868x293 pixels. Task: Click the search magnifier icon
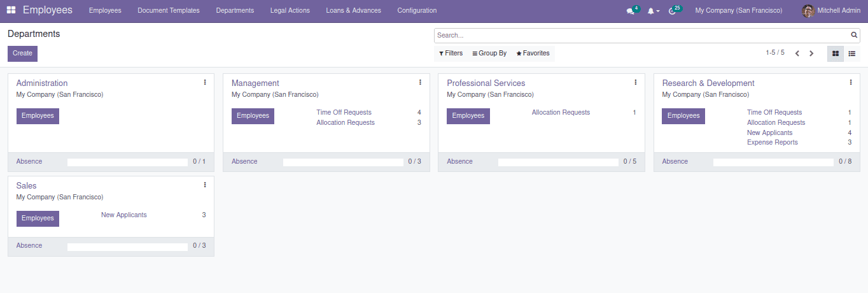tap(854, 36)
